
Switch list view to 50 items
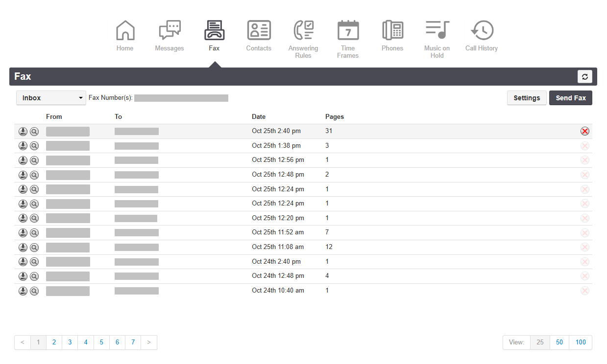559,342
